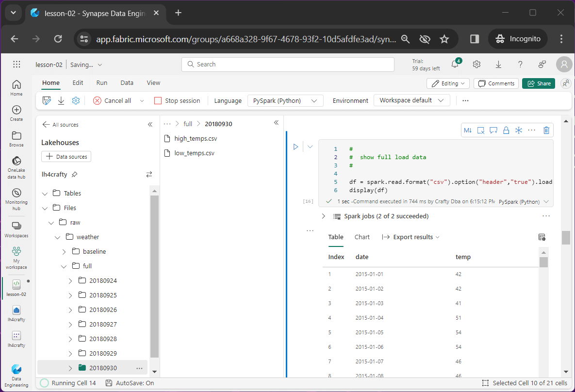Screen dimensions: 575x392
Task: Convert cell to Markdown using M↓ icon
Action: click(x=468, y=130)
